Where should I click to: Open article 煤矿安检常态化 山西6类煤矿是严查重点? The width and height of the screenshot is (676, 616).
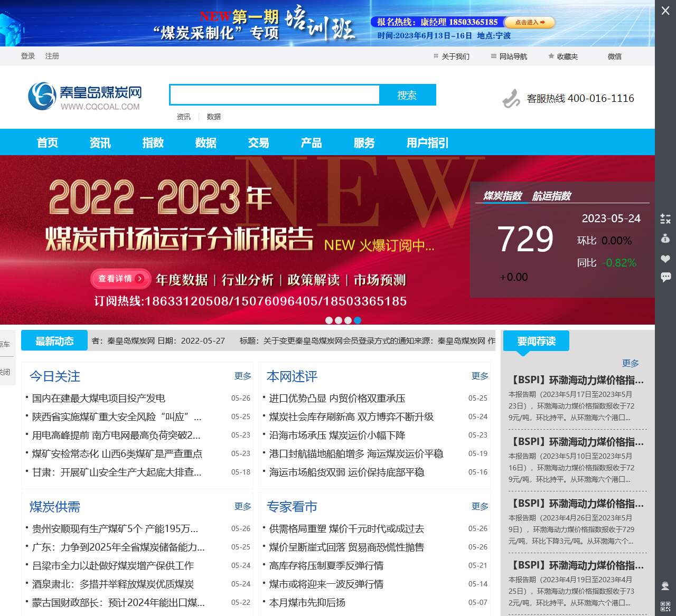[117, 454]
